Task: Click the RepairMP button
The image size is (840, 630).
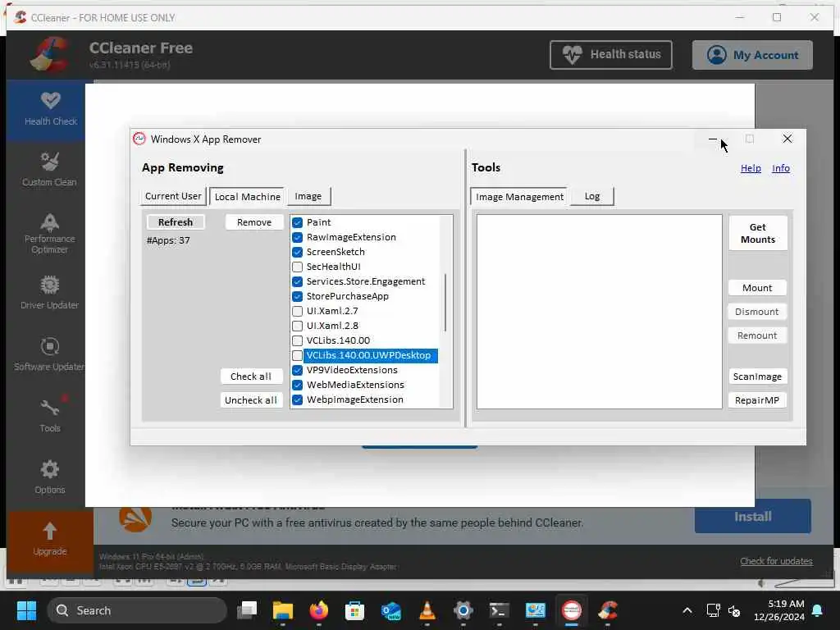Action: 757,400
